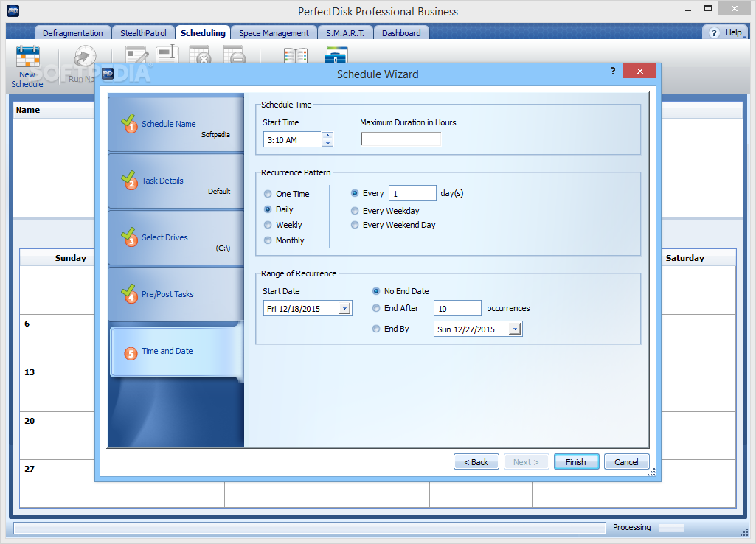
Task: Click the Run Now clock icon
Action: [85, 56]
